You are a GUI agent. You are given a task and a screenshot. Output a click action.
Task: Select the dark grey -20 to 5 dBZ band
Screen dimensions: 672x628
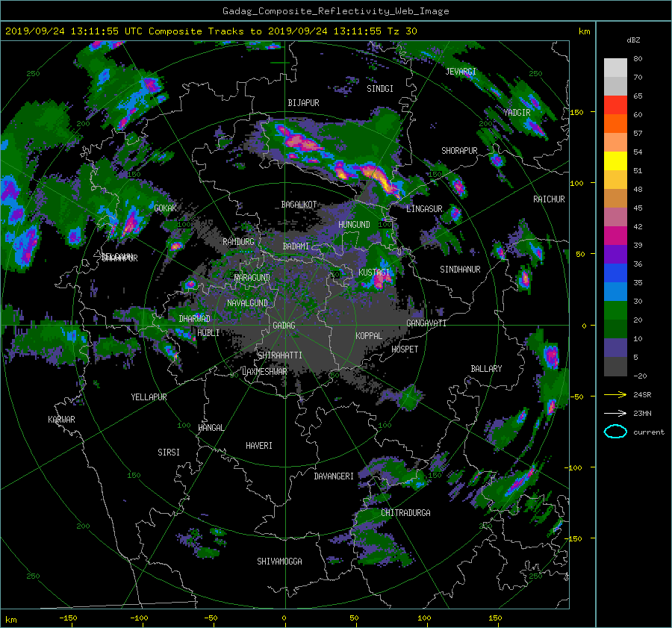pyautogui.click(x=615, y=367)
